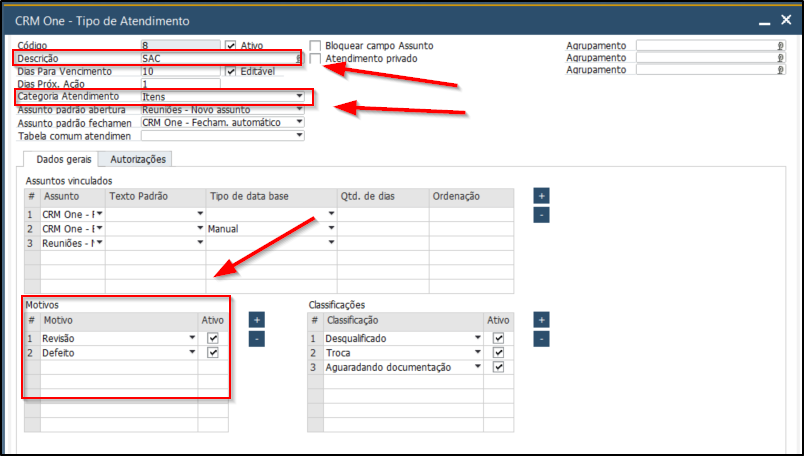Screen dimensions: 804x456
Task: Switch to the Autorizações tab
Action: (x=139, y=159)
